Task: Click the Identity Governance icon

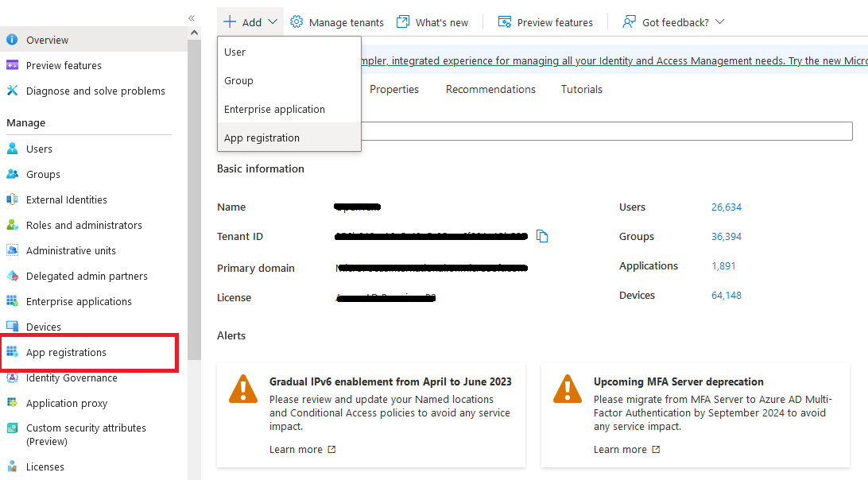Action: click(x=12, y=377)
